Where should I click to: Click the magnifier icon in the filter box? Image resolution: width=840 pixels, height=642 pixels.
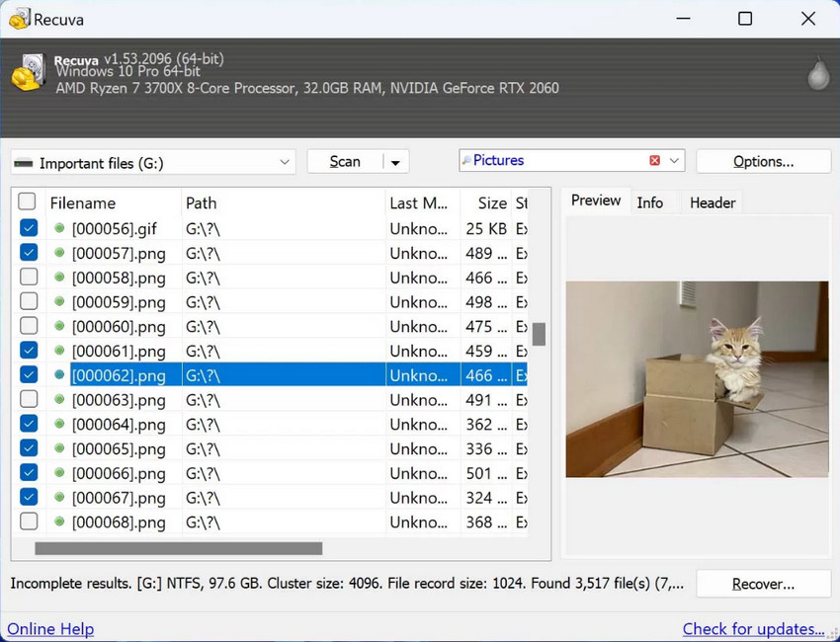pyautogui.click(x=466, y=160)
